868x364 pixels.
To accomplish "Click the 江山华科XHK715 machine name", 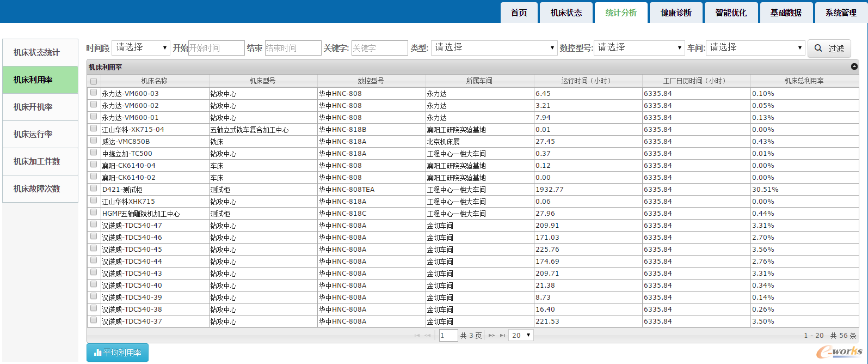I will (128, 202).
